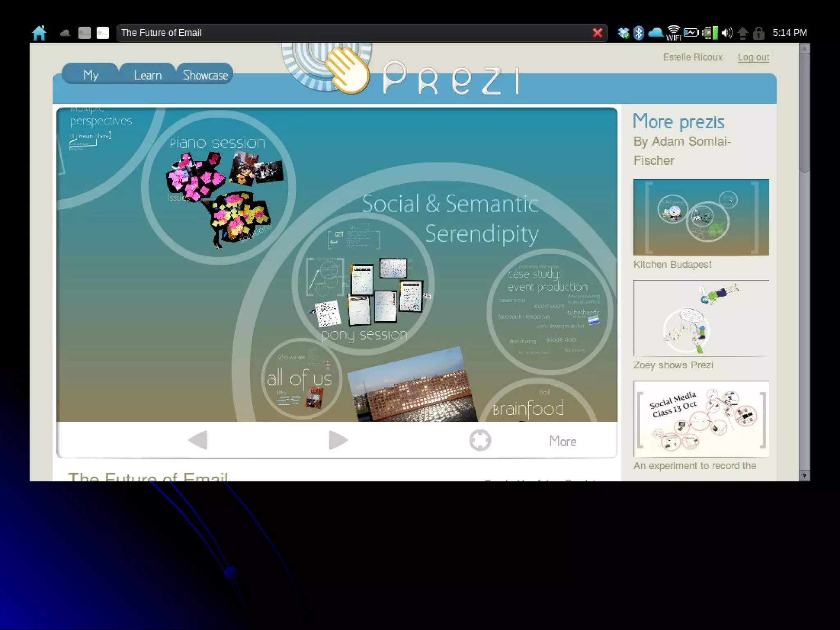Go to previous prezi step arrow
The image size is (840, 630).
pos(198,441)
